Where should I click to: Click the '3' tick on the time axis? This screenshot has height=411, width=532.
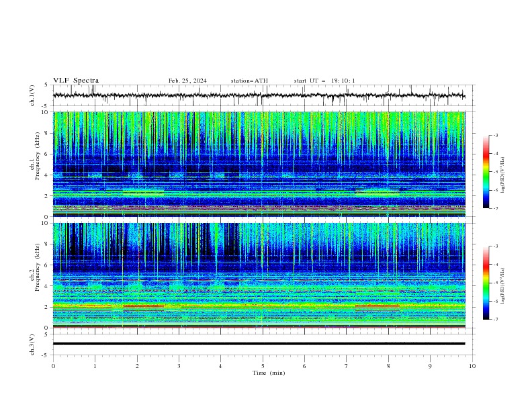tap(179, 366)
